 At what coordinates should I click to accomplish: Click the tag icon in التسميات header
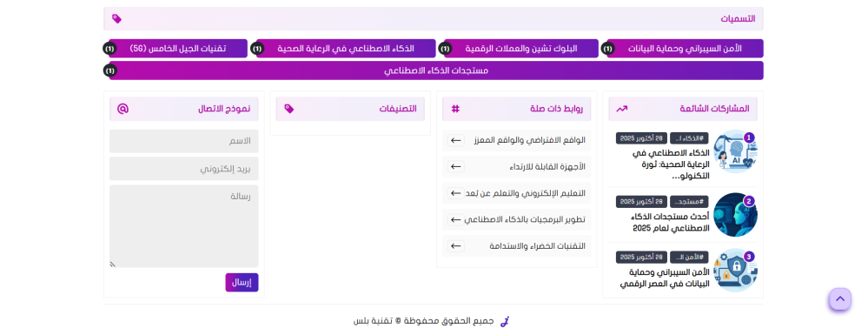pyautogui.click(x=116, y=19)
